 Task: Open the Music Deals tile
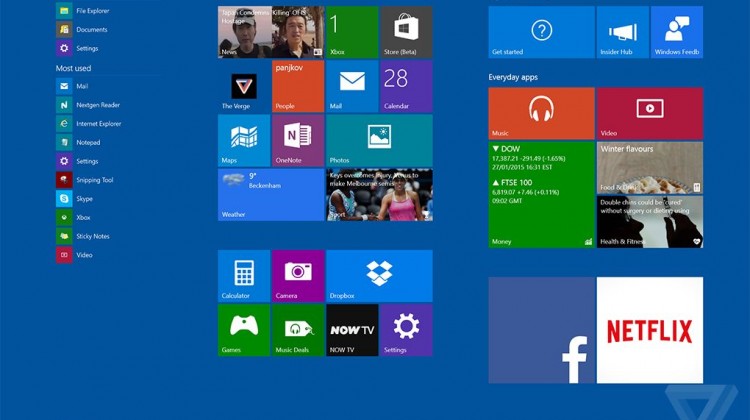tap(298, 330)
